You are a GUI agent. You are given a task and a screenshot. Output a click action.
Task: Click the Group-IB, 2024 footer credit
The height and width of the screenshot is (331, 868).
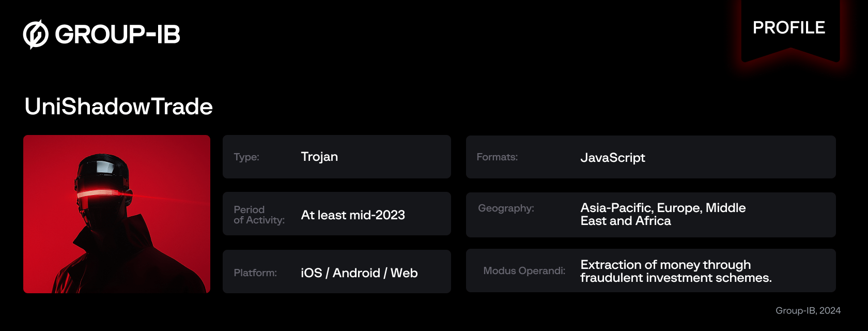pos(808,311)
